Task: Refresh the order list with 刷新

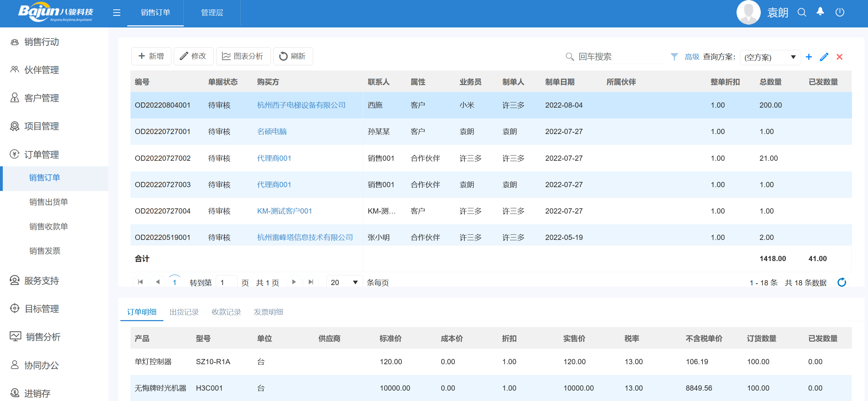Action: click(x=293, y=56)
